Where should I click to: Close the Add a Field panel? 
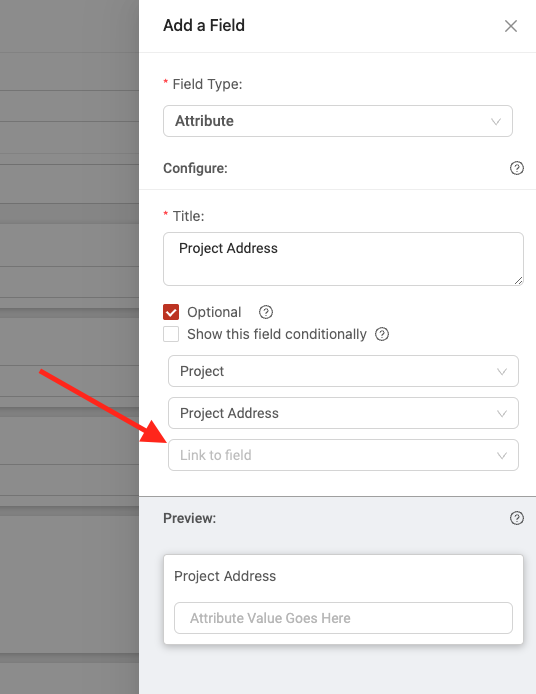pyautogui.click(x=511, y=26)
